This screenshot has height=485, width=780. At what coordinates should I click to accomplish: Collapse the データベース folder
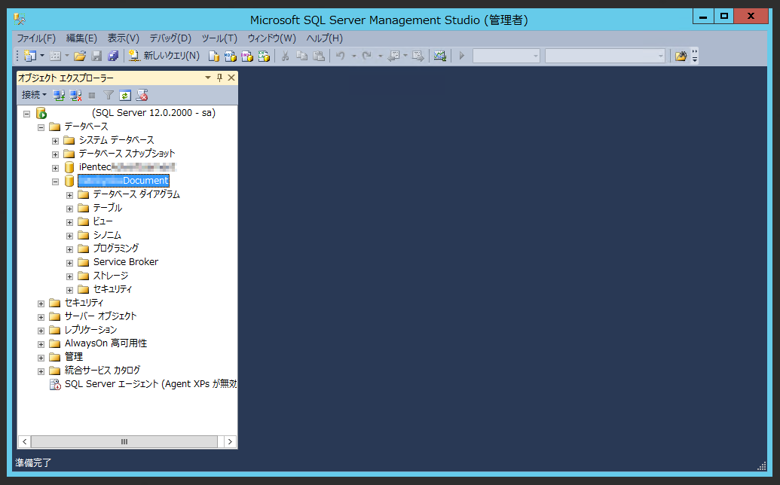[x=41, y=127]
